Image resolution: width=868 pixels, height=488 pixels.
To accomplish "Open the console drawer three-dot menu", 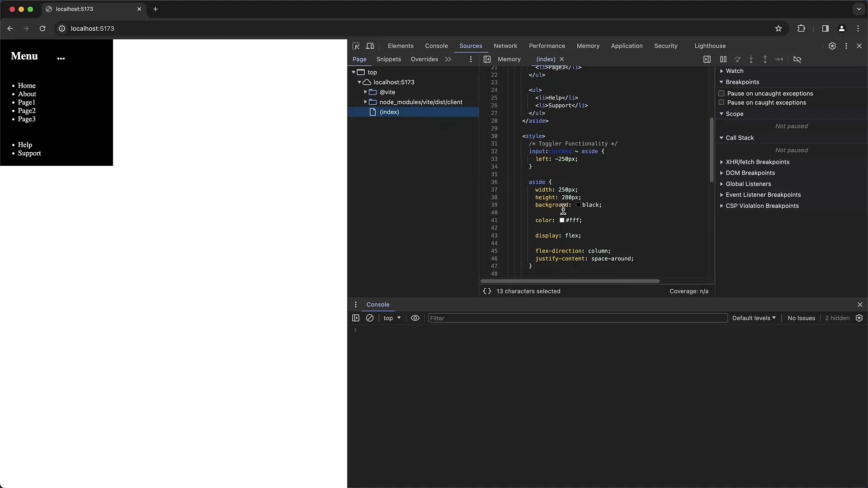I will click(x=356, y=305).
